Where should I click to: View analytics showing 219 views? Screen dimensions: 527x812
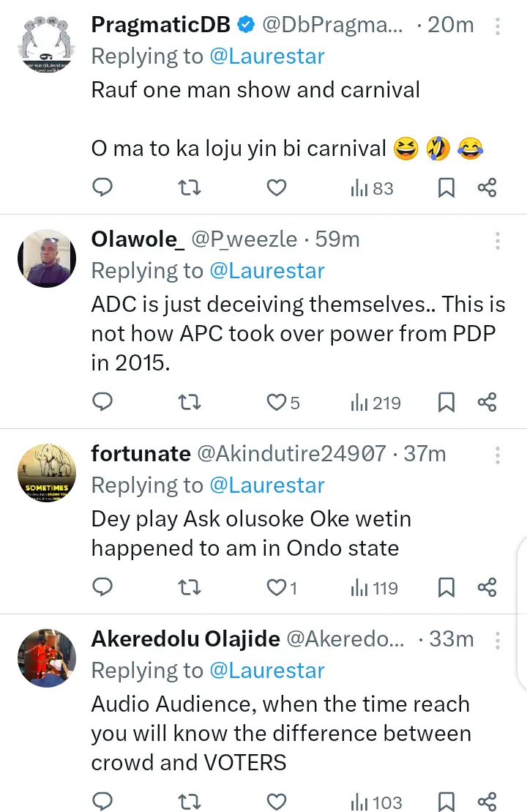(375, 402)
